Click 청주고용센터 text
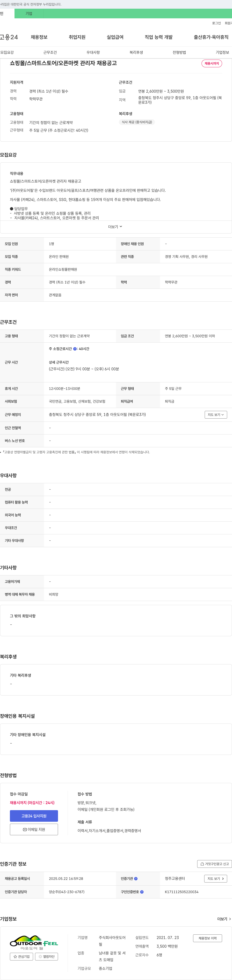The image size is (232, 980). (x=175, y=878)
